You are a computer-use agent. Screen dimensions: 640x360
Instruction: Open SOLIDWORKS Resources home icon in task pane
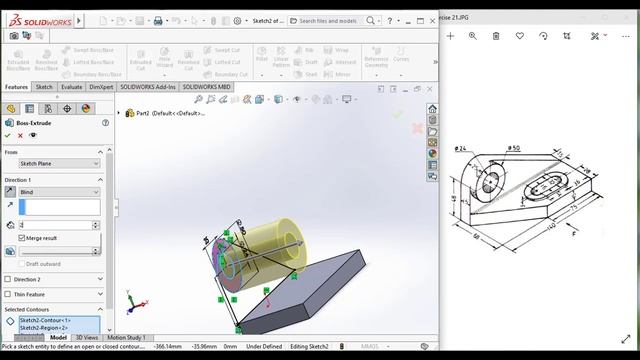click(432, 109)
